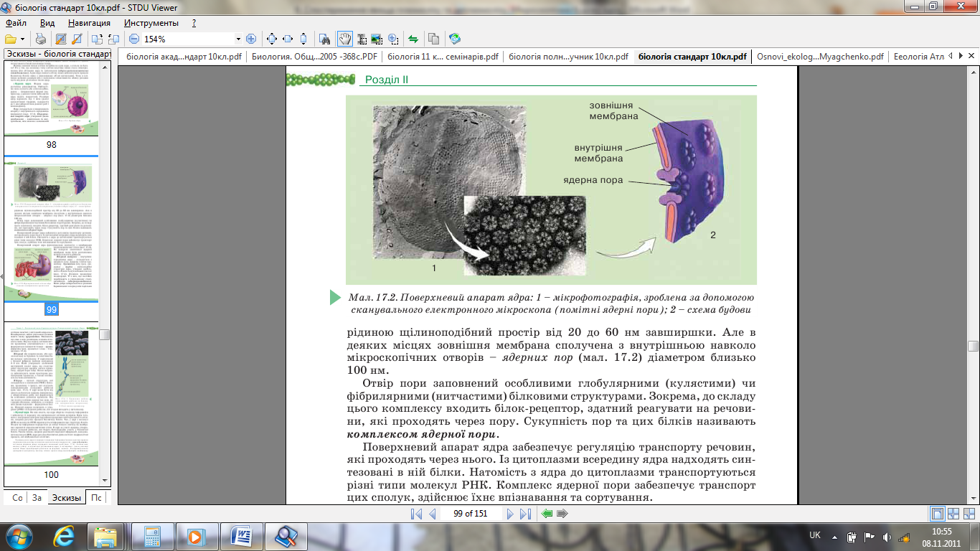Open Microsoft Word from taskbar
Viewport: 980px width, 551px height.
click(240, 536)
